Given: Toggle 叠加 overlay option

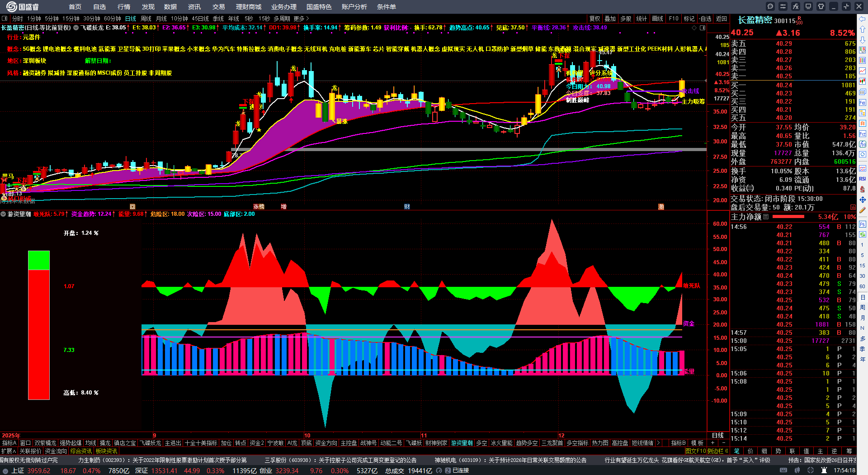Looking at the screenshot, I should tap(610, 19).
